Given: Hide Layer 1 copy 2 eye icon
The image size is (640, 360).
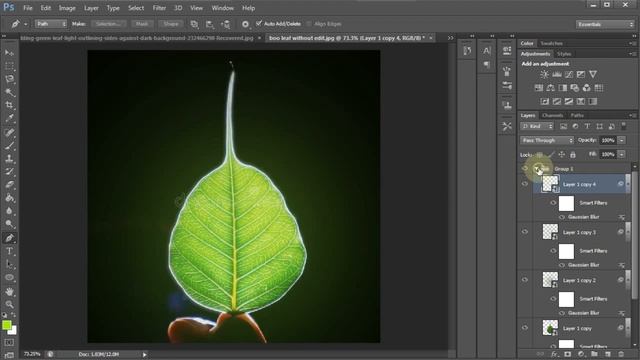Looking at the screenshot, I should pyautogui.click(x=525, y=280).
